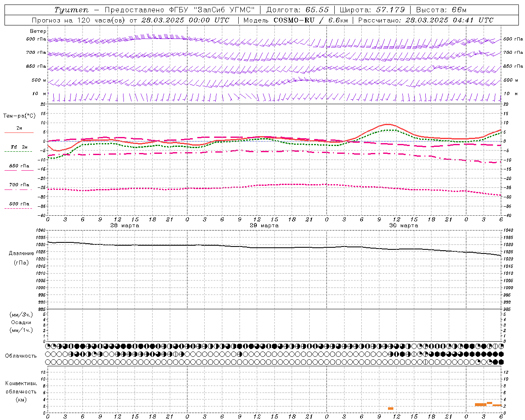Image resolution: width=525 pixels, height=420 pixels.
Task: Click the Высота: 66м value
Action: pyautogui.click(x=441, y=10)
